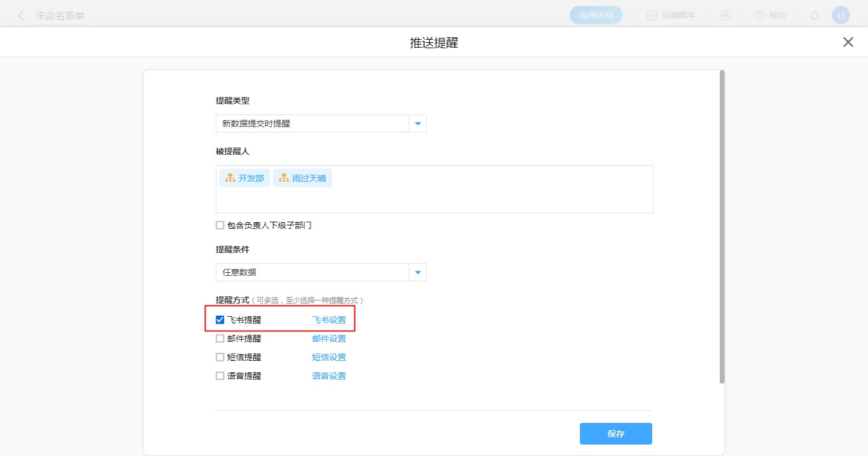868x456 pixels.
Task: Open the 语音设置 link
Action: 329,376
